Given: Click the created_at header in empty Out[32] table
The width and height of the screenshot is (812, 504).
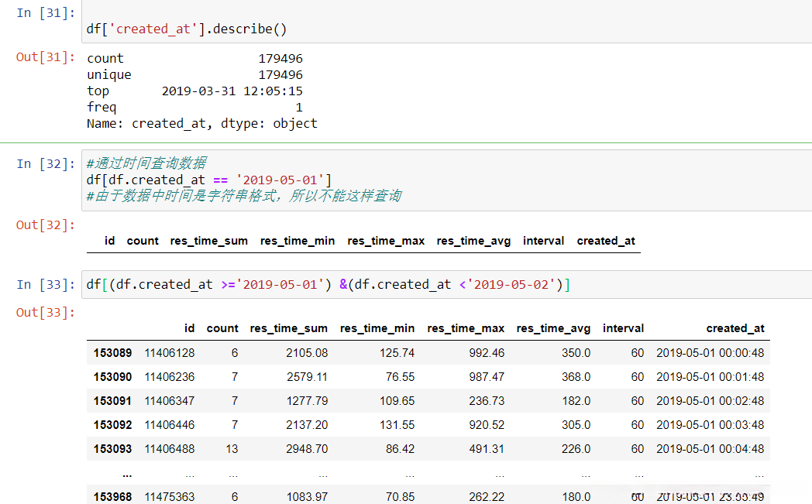Looking at the screenshot, I should (606, 241).
